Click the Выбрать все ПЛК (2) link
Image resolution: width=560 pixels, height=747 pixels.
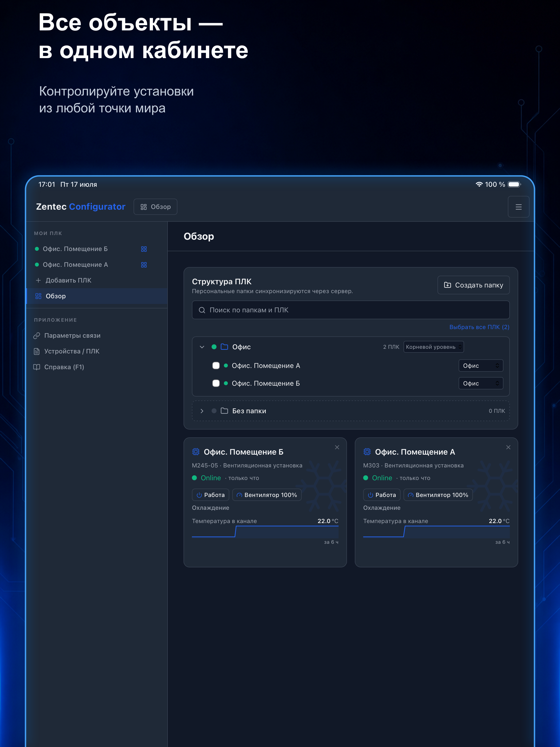(x=479, y=327)
